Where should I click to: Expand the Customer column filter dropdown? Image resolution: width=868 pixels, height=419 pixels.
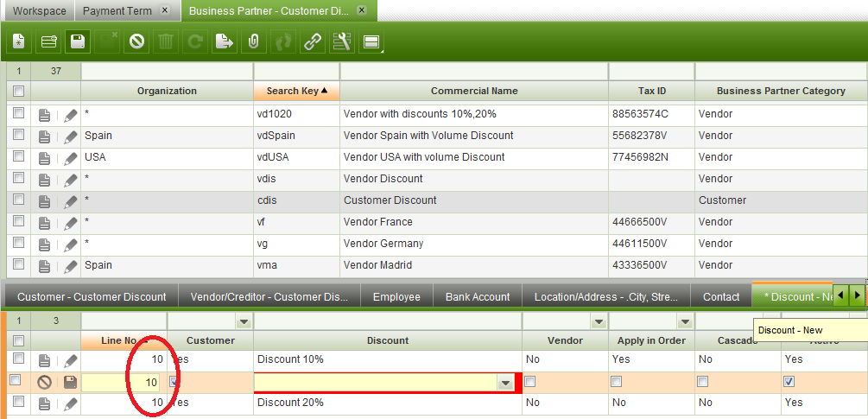pyautogui.click(x=244, y=321)
